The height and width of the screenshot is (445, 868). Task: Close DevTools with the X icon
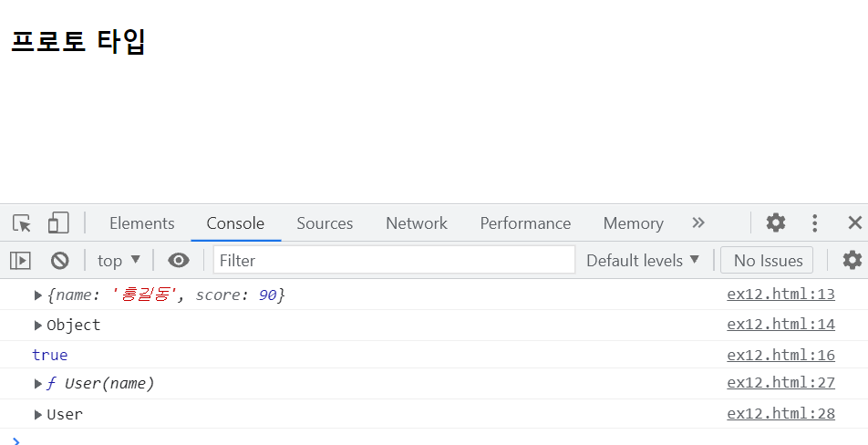click(x=854, y=223)
